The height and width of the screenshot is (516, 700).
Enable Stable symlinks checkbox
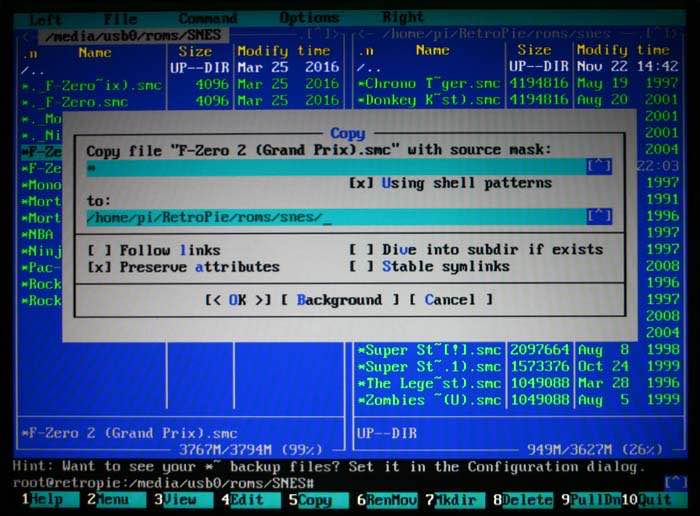pyautogui.click(x=429, y=266)
